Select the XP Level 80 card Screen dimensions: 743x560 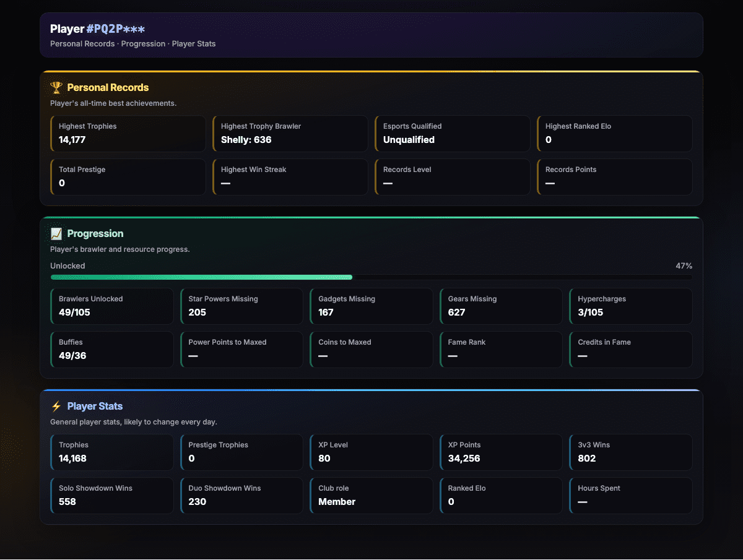(371, 452)
